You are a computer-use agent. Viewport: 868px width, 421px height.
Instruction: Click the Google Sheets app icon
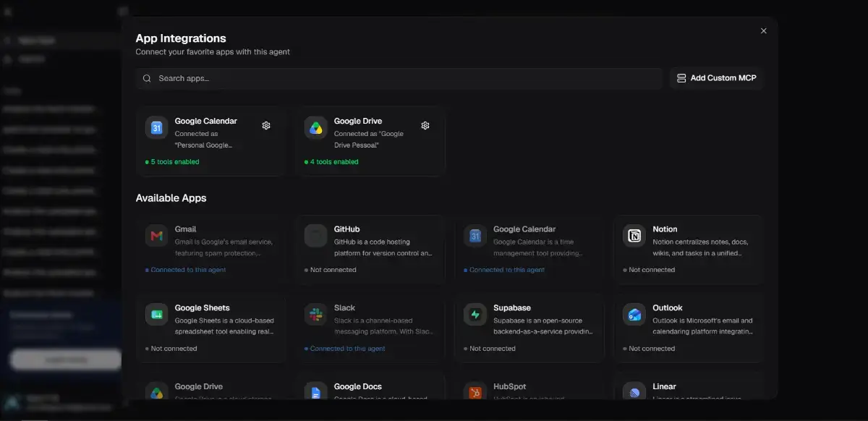tap(157, 315)
